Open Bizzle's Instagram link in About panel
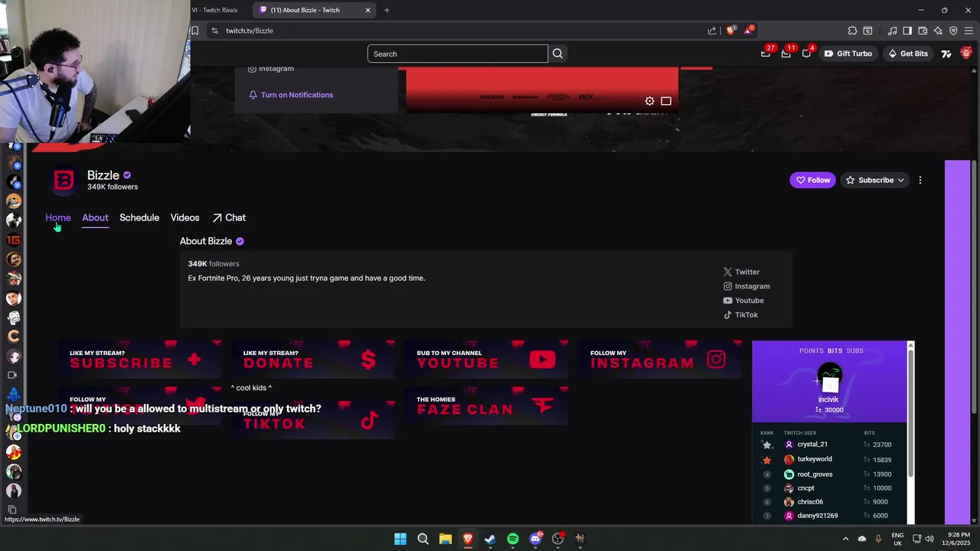This screenshot has width=980, height=551. [x=746, y=286]
